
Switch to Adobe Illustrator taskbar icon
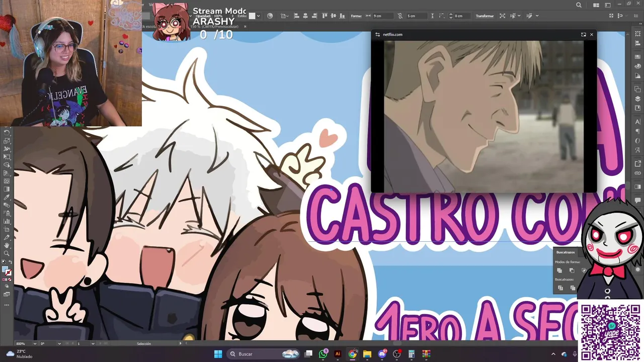click(338, 354)
